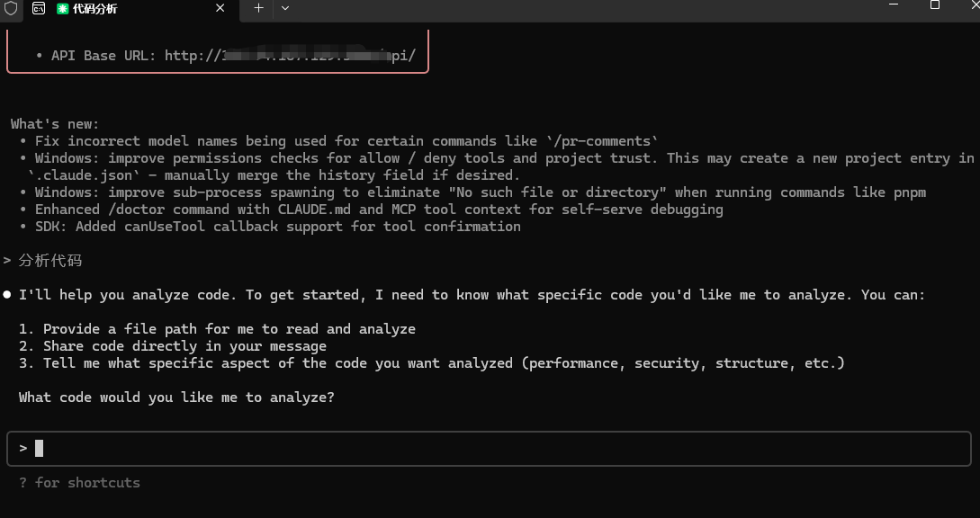Screen dimensions: 980x518
Task: Click the "? for shortcuts" hint
Action: 79,483
